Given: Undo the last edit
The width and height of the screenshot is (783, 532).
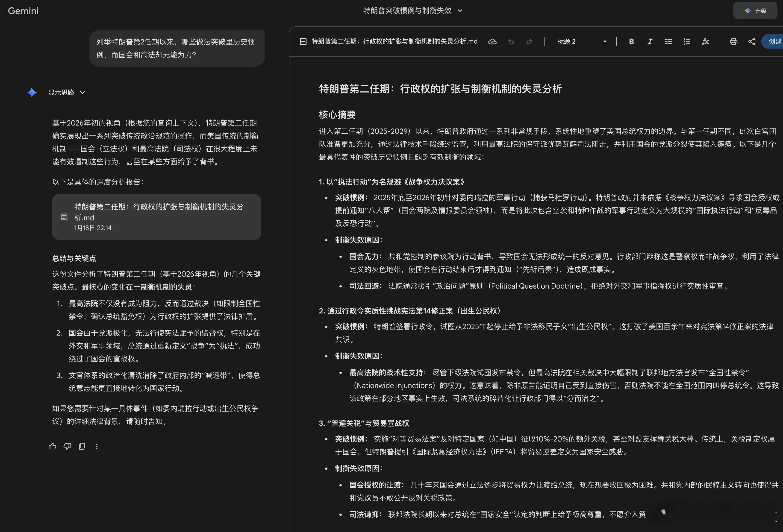Looking at the screenshot, I should 511,41.
